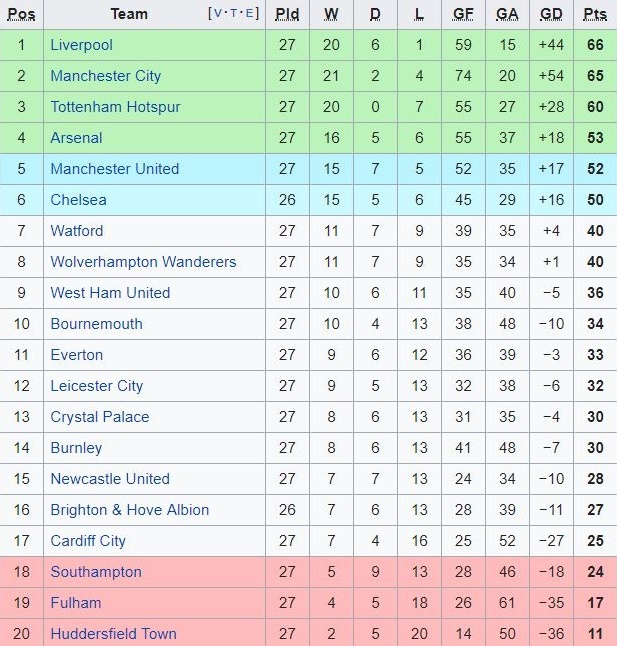Click the Manchester City link

coord(105,76)
